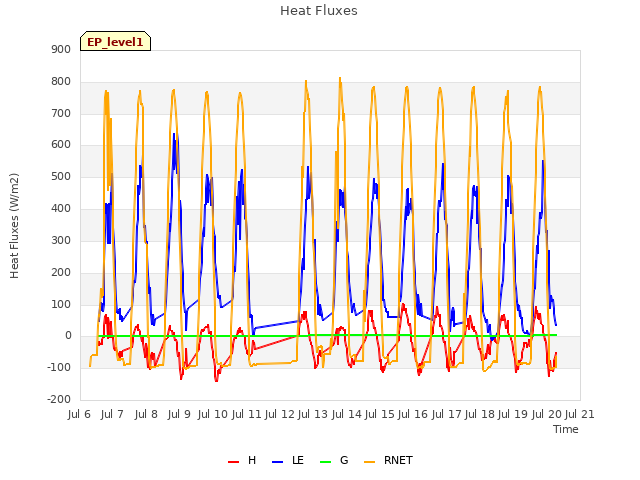The width and height of the screenshot is (640, 480).
Task: Click the 100 y-axis tick label
Action: [61, 304]
